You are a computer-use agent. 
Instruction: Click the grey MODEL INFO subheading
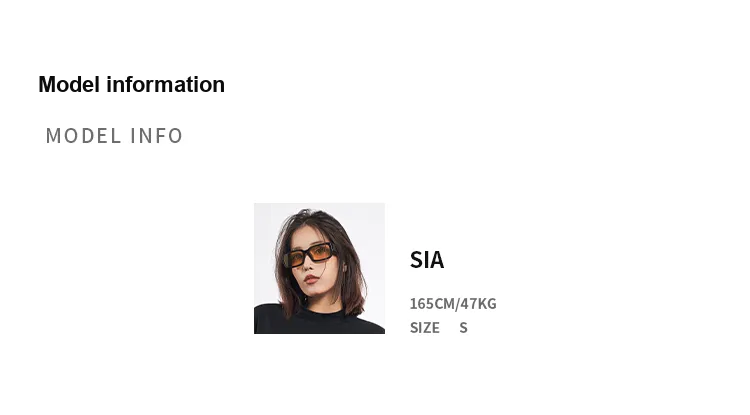point(114,136)
